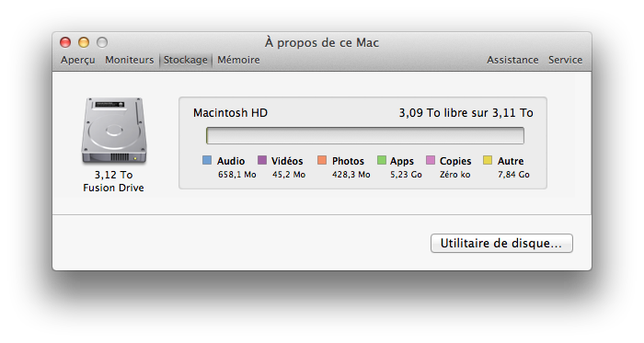Click the Assistance link in toolbar

(512, 60)
